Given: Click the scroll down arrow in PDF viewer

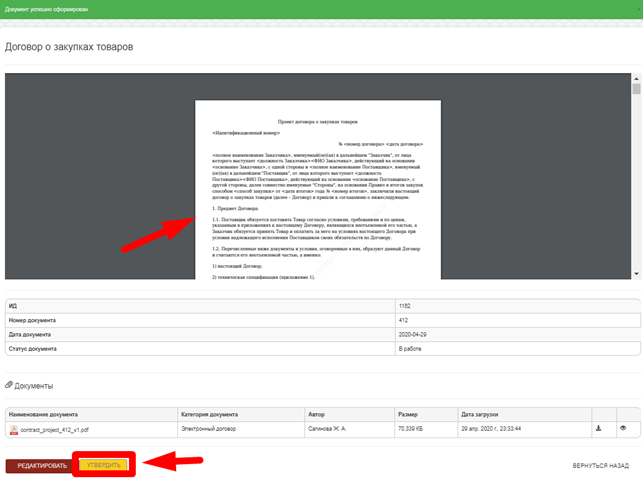Looking at the screenshot, I should (x=636, y=274).
